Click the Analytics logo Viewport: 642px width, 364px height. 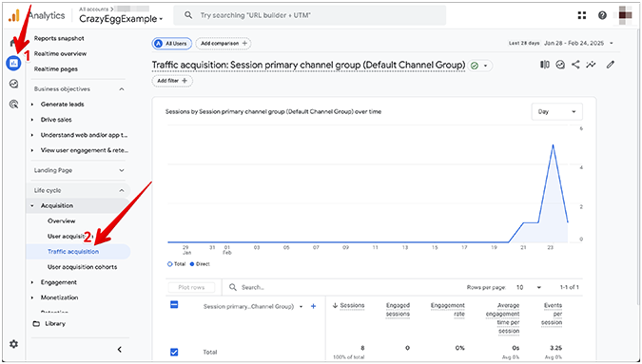pyautogui.click(x=13, y=15)
